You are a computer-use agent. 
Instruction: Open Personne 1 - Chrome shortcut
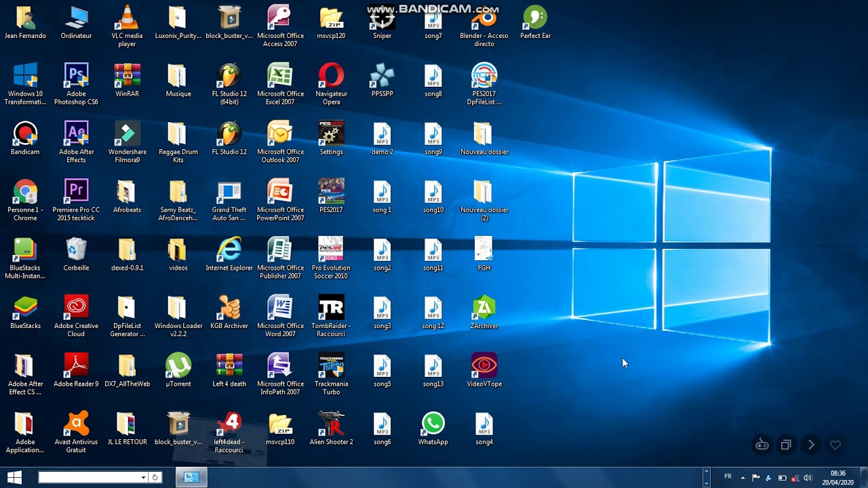pos(25,200)
